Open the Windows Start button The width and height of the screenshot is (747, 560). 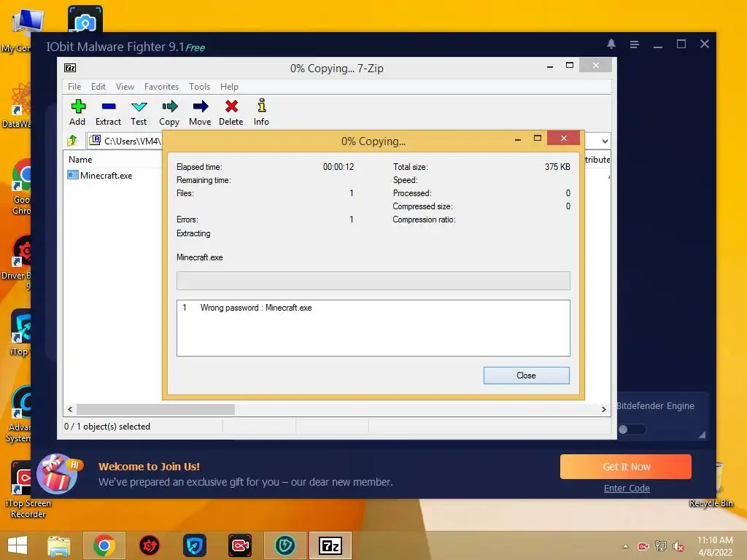[x=18, y=545]
